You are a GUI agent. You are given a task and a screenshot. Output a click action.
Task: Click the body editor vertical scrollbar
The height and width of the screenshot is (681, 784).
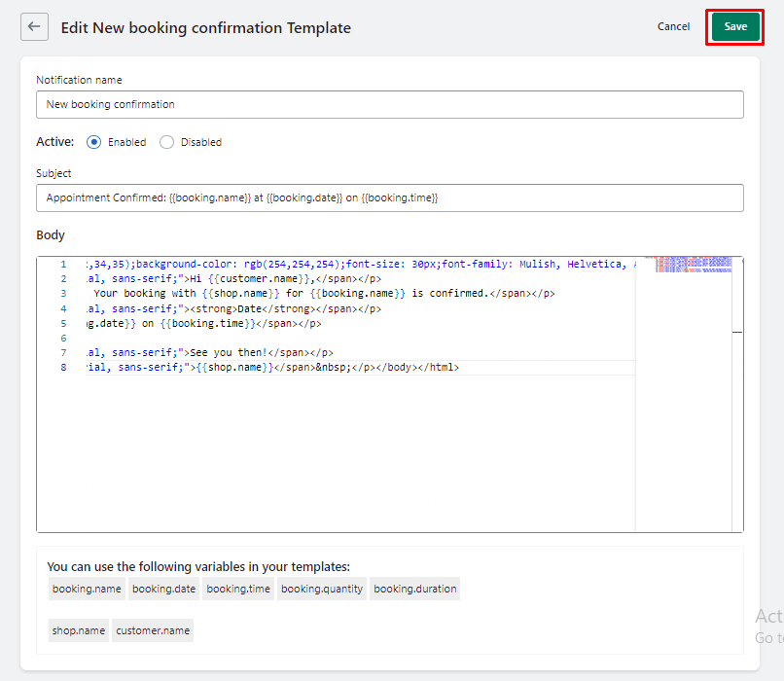click(x=737, y=389)
